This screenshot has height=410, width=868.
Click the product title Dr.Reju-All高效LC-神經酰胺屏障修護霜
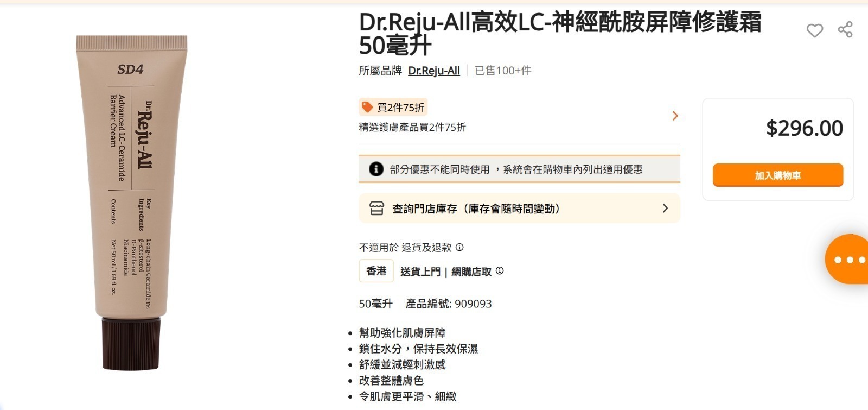pyautogui.click(x=560, y=34)
